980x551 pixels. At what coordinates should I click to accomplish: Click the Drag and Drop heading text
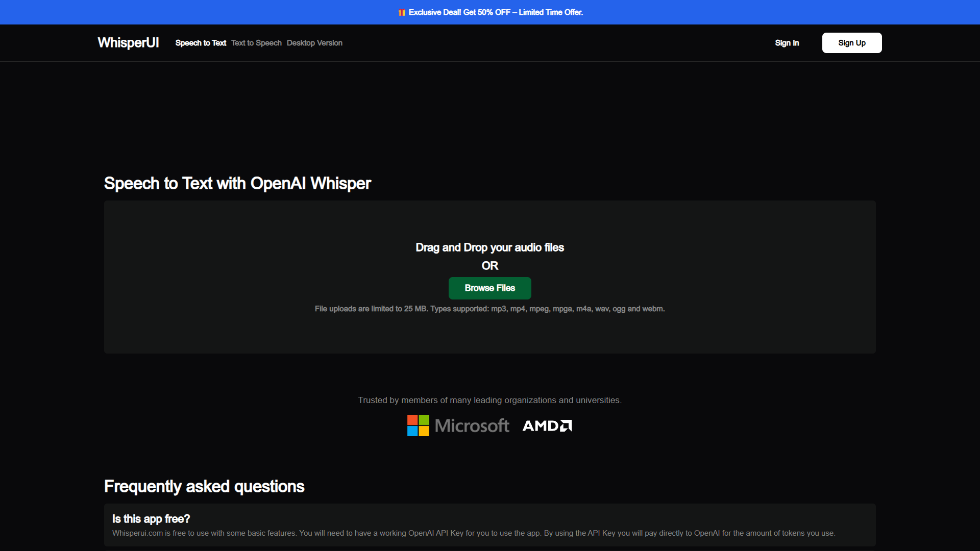490,247
